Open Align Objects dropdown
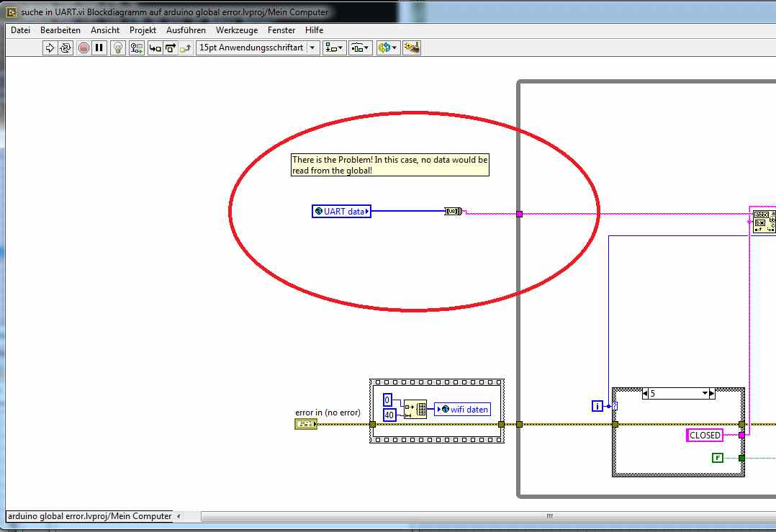 (x=334, y=48)
